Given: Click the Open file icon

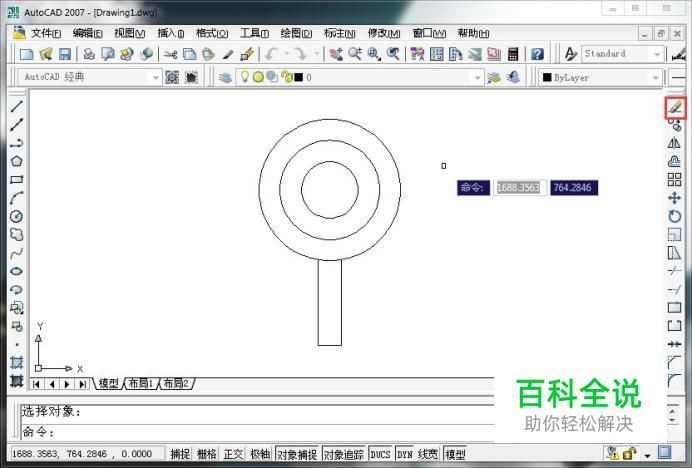Looking at the screenshot, I should 46,54.
